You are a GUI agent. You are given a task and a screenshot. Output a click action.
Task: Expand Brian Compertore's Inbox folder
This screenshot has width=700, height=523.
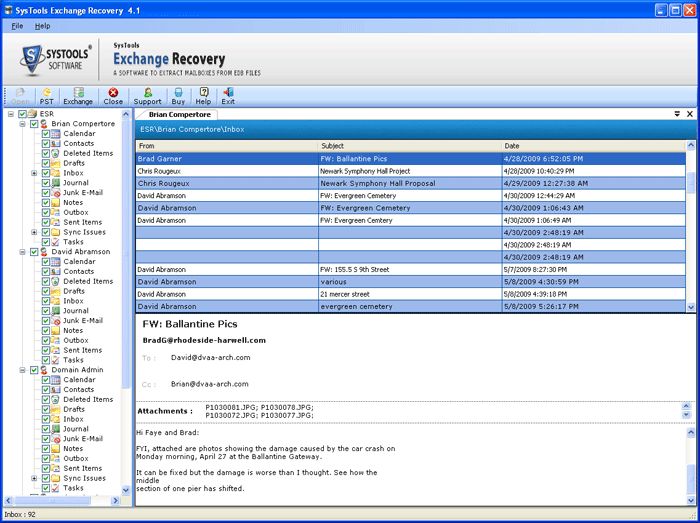click(34, 173)
